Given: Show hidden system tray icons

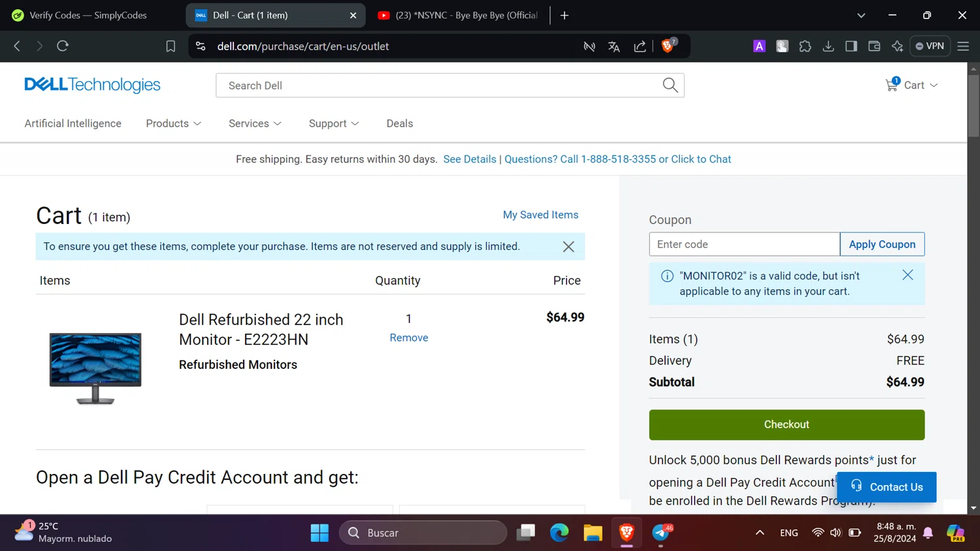Looking at the screenshot, I should click(760, 533).
